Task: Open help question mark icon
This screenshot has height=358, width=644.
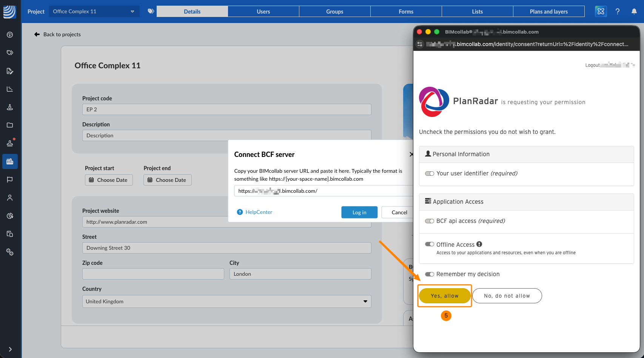Action: [x=618, y=11]
